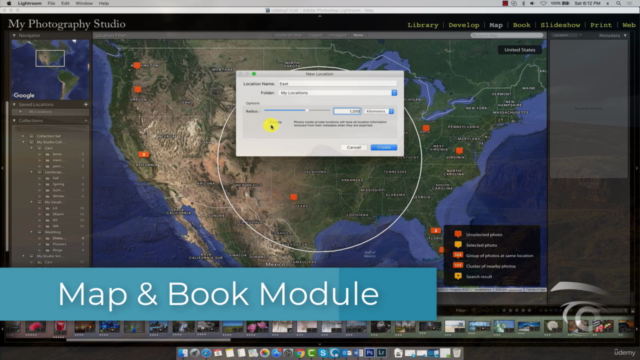Open the Miami collection
The width and height of the screenshot is (640, 360).
[x=58, y=214]
